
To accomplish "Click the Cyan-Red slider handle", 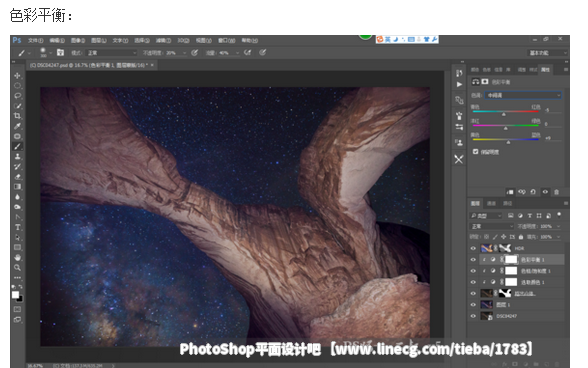I will [504, 114].
